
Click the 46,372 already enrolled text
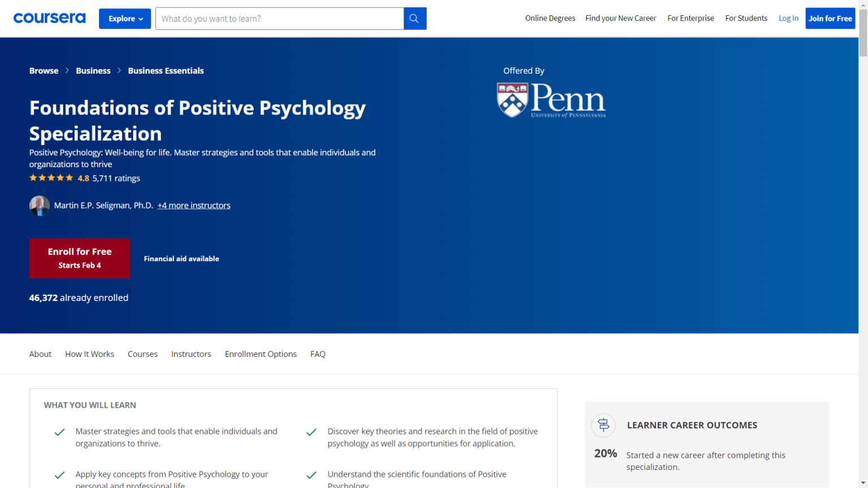tap(79, 298)
